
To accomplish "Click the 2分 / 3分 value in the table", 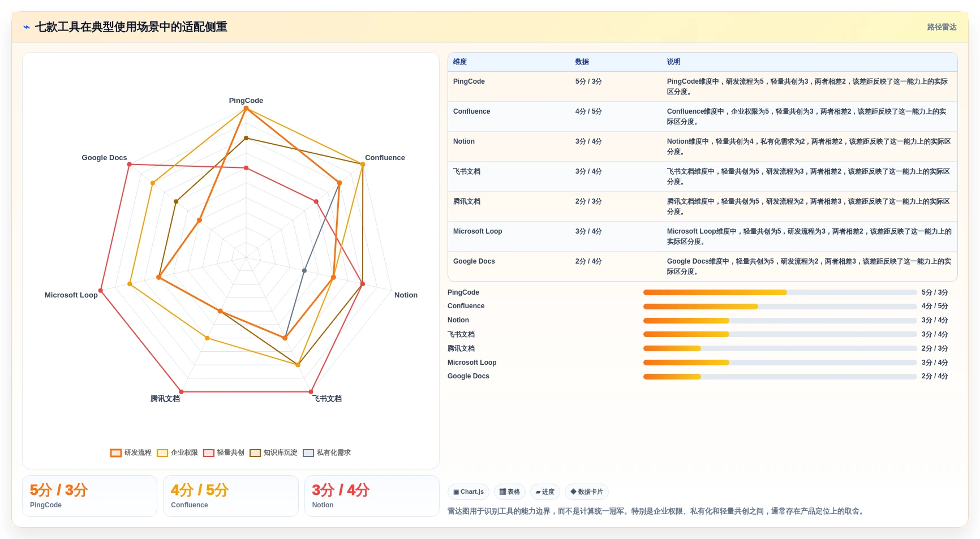I will [588, 201].
